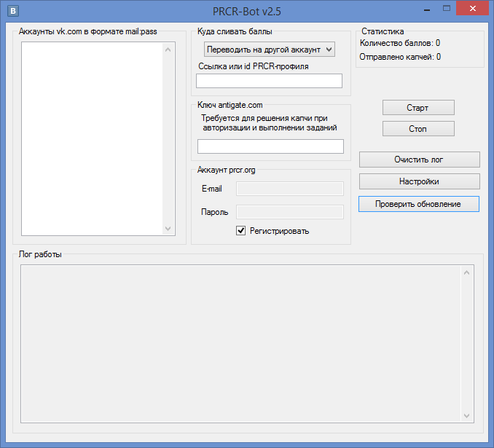
Task: Click 'Ключ antigate.com' group label
Action: click(230, 105)
